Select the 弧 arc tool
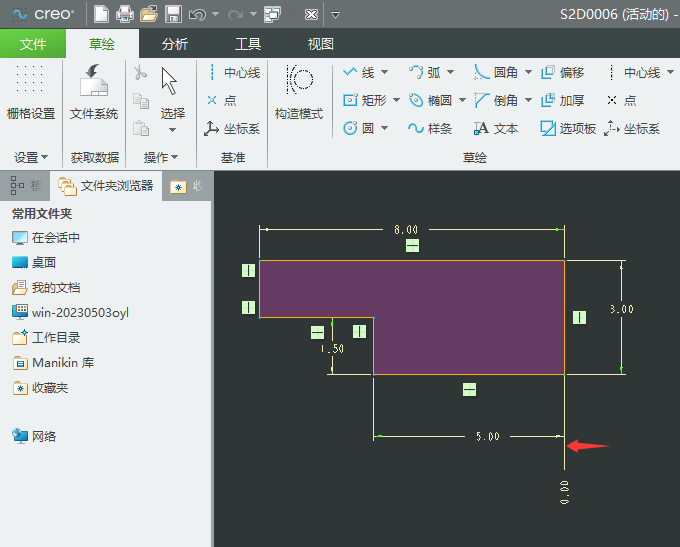Viewport: 680px width, 547px height. click(425, 72)
